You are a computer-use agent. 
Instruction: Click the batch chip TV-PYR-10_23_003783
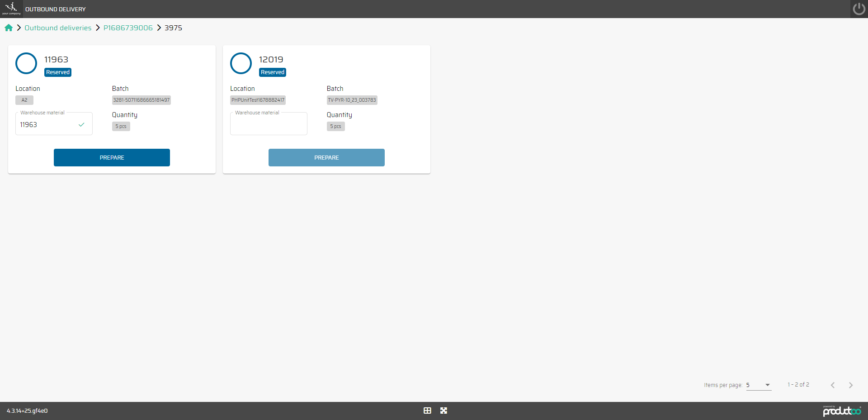click(352, 100)
